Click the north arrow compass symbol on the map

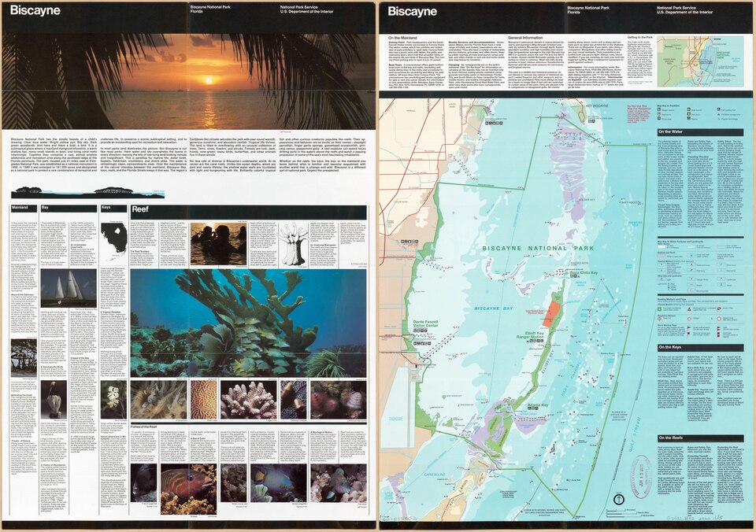pyautogui.click(x=619, y=500)
